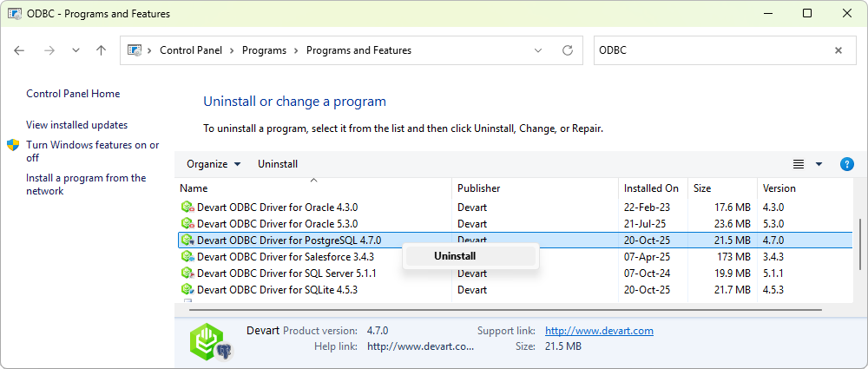Image resolution: width=868 pixels, height=369 pixels.
Task: Sort by Size column header
Action: 722,188
